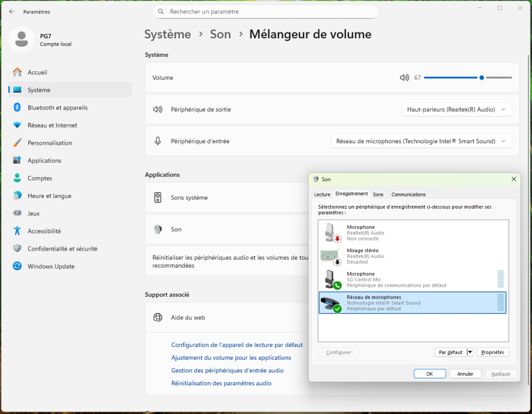Switch to the Lecture tab
Screen dimensions: 532x414
(x=322, y=194)
